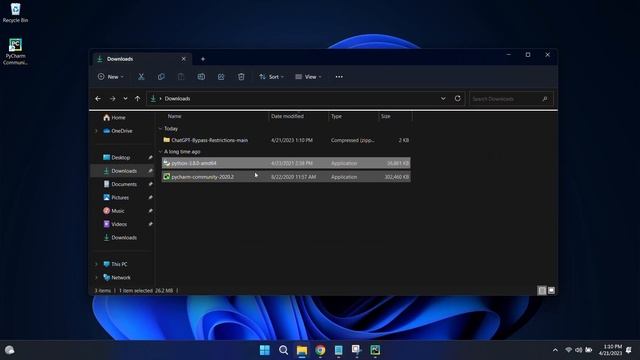Click the Copy icon in toolbar
Screen dimensions: 640x360
point(161,77)
